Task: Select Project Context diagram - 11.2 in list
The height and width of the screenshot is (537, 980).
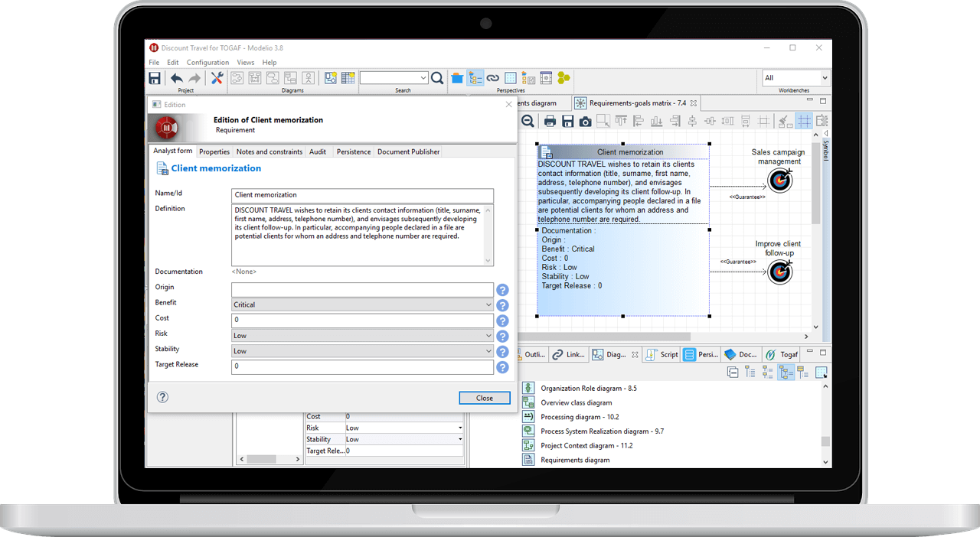Action: [586, 445]
